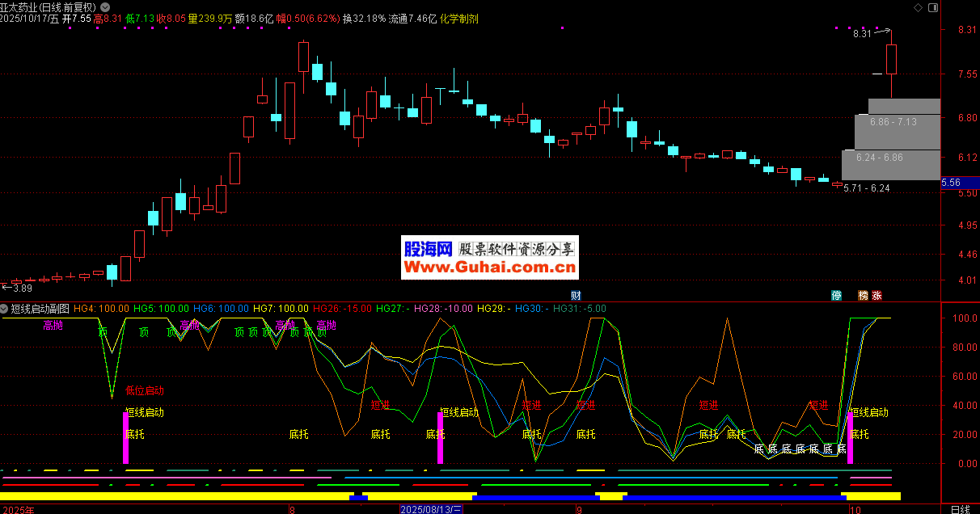Click the HG4: 100.00 indicator value label
Screen dimensions: 980x514
[101, 309]
